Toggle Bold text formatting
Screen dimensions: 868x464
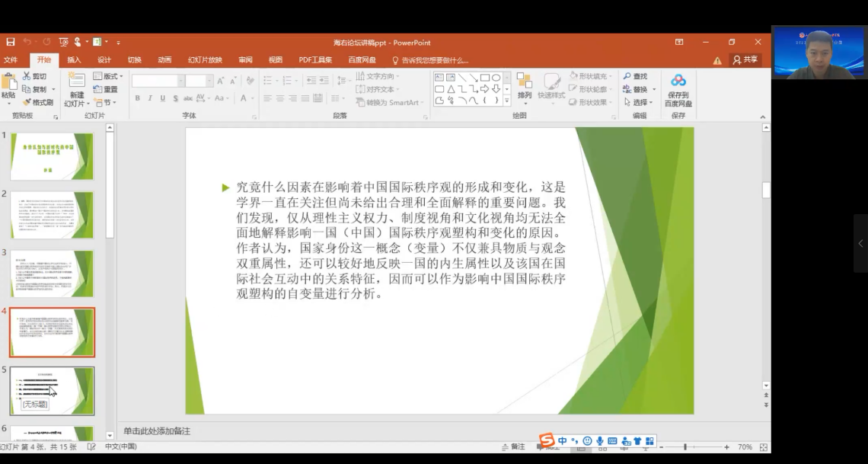click(x=137, y=98)
